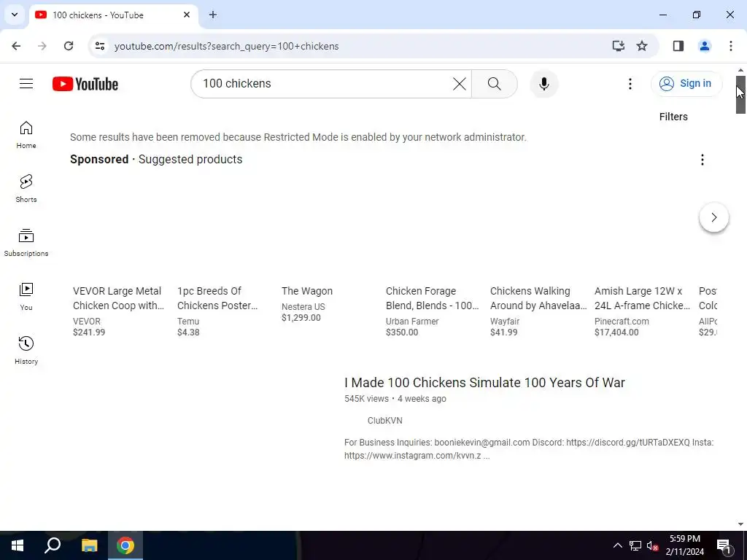This screenshot has height=560, width=747.
Task: Open Sponsored products three-dot options
Action: pyautogui.click(x=702, y=160)
